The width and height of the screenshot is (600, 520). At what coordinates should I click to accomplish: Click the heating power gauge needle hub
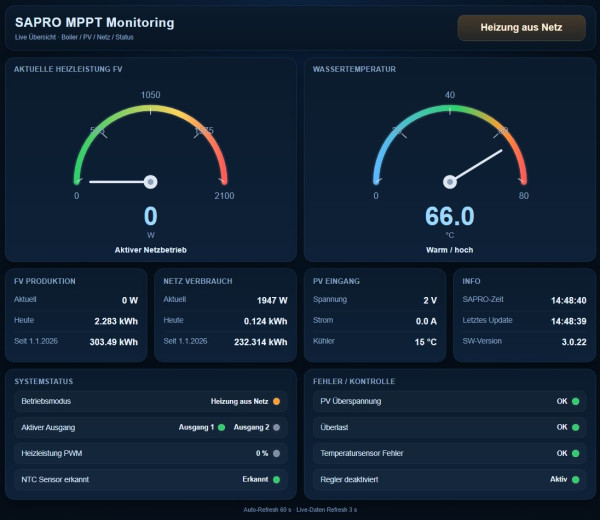(x=151, y=182)
